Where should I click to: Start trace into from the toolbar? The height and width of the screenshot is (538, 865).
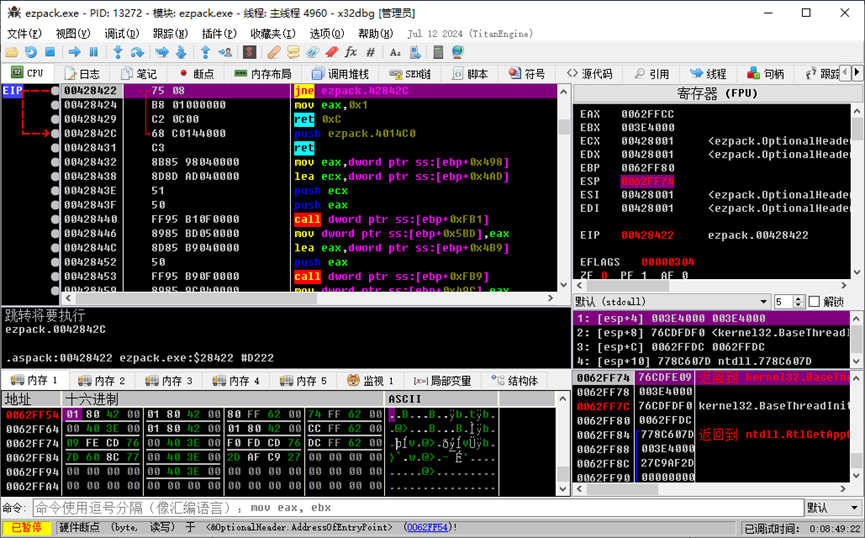tap(162, 52)
